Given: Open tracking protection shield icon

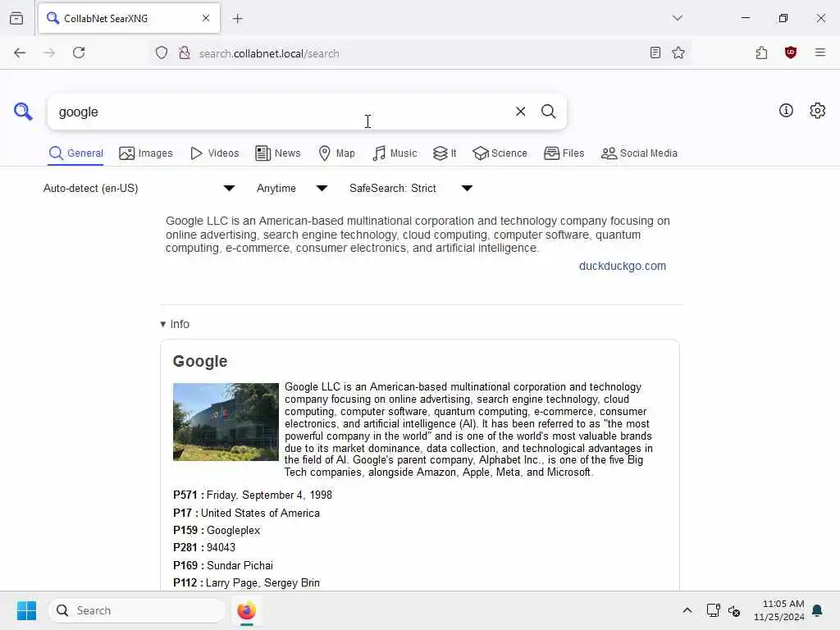Looking at the screenshot, I should (x=162, y=52).
